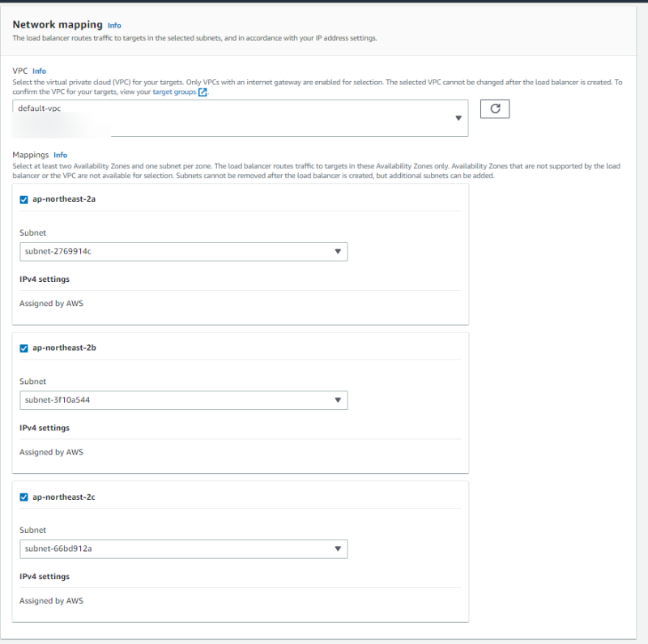Click the ap-northeast-2b zone label
The height and width of the screenshot is (644, 648).
pyautogui.click(x=64, y=348)
